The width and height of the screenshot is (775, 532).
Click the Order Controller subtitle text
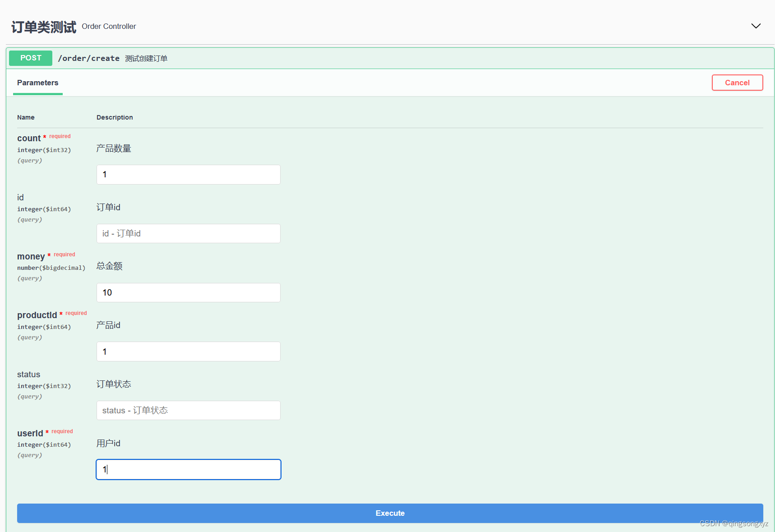109,26
